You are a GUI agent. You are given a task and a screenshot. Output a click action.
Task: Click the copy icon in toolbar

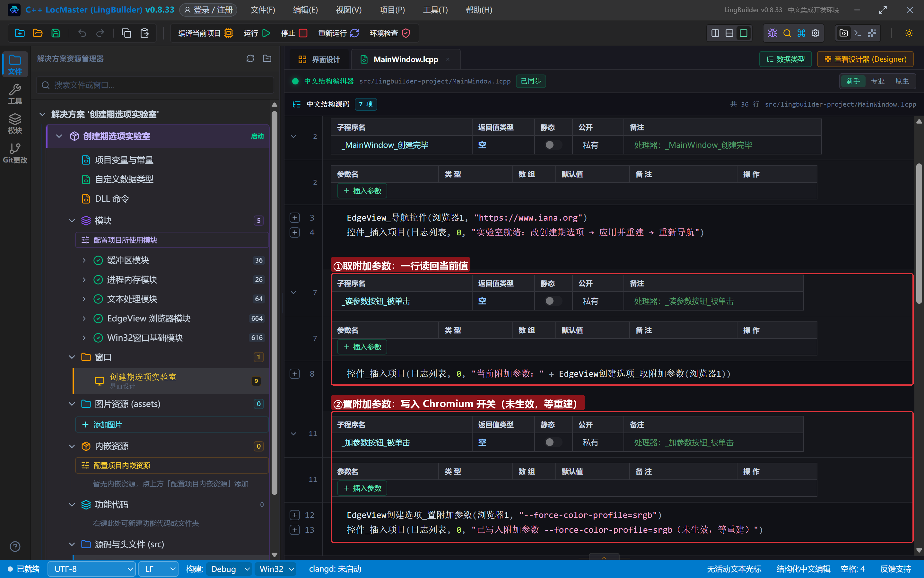(126, 33)
